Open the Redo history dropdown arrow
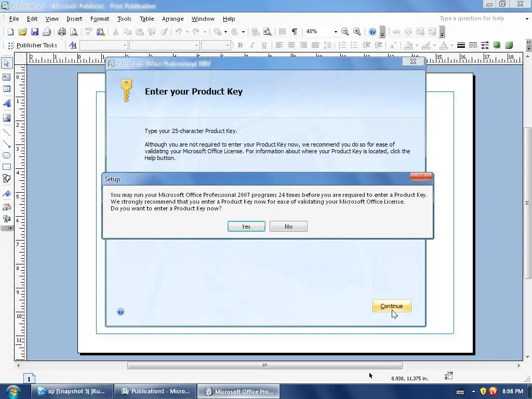This screenshot has width=532, height=399. [x=205, y=32]
